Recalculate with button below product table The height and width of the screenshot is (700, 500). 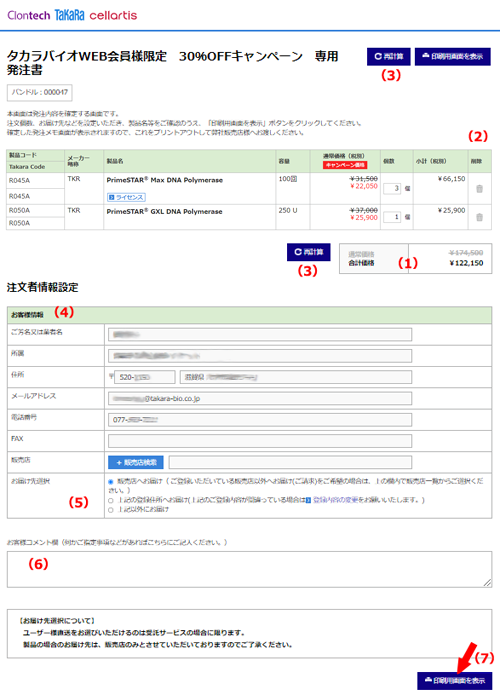pos(308,252)
